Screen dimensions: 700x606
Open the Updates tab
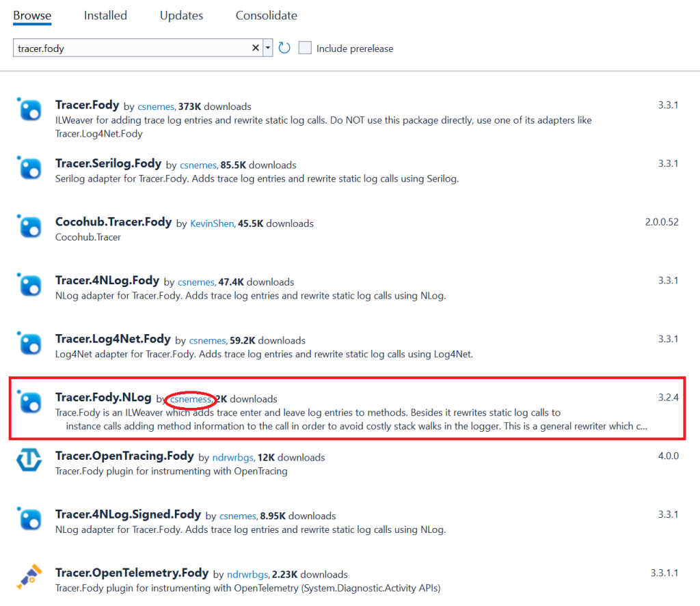[x=180, y=15]
